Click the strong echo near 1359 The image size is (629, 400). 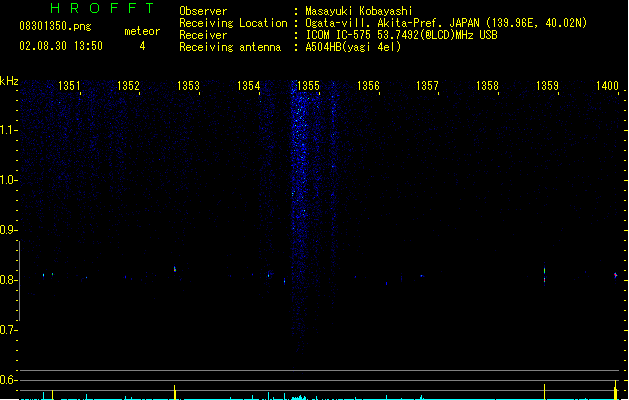(544, 275)
